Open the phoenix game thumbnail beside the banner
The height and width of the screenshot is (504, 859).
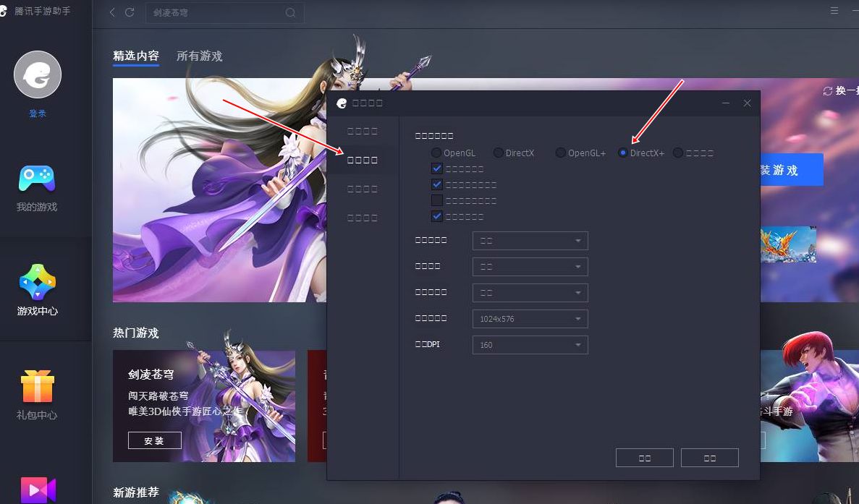click(788, 244)
